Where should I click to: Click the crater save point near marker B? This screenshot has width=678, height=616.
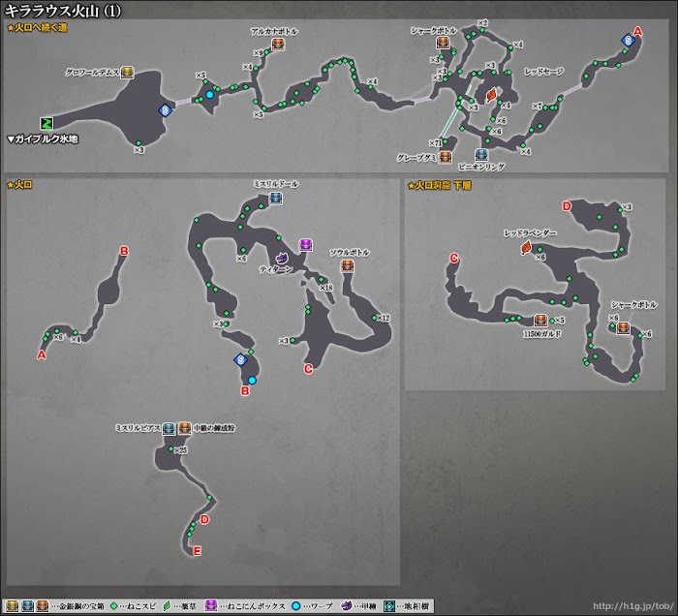tap(240, 359)
